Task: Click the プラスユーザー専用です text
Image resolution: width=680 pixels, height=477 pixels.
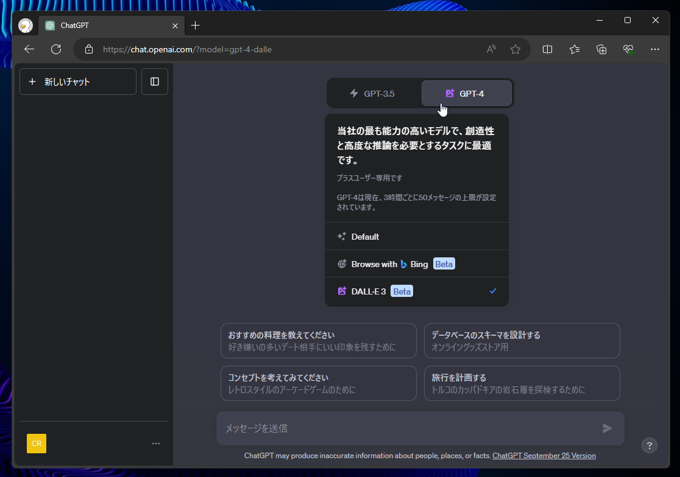Action: (x=369, y=178)
